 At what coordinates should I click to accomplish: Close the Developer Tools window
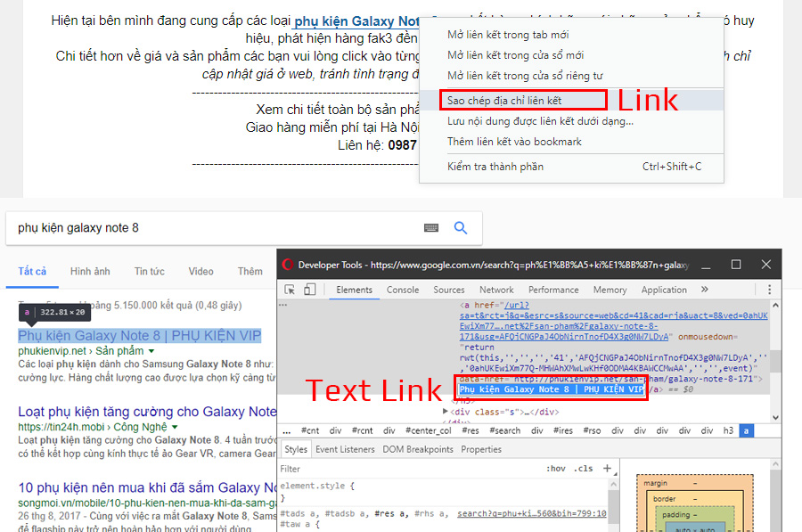[x=765, y=265]
